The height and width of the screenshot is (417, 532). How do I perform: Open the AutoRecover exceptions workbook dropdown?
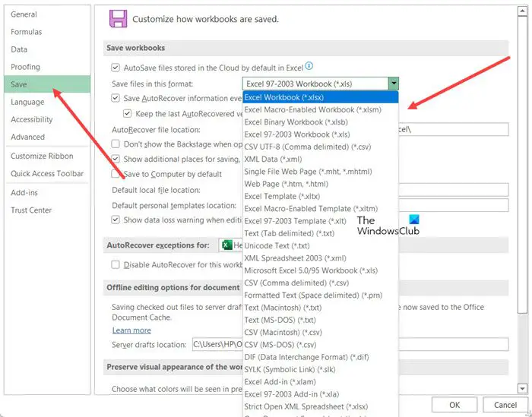tap(231, 245)
